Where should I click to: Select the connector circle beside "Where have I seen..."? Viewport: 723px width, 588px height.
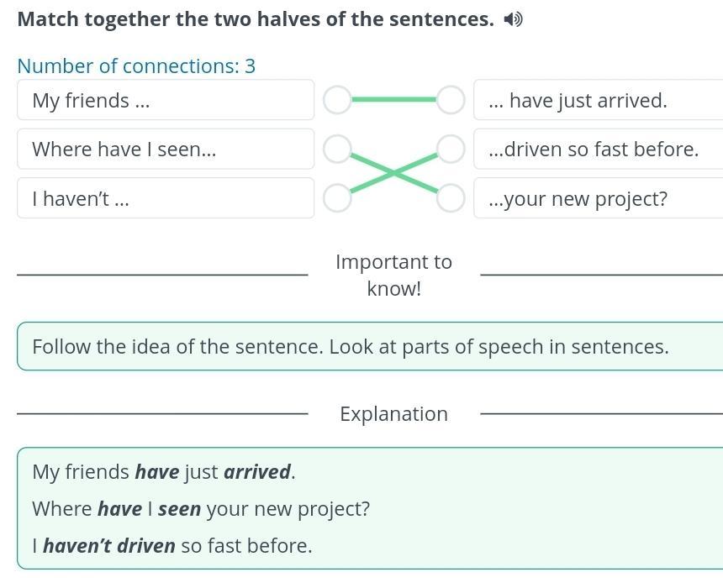[337, 150]
